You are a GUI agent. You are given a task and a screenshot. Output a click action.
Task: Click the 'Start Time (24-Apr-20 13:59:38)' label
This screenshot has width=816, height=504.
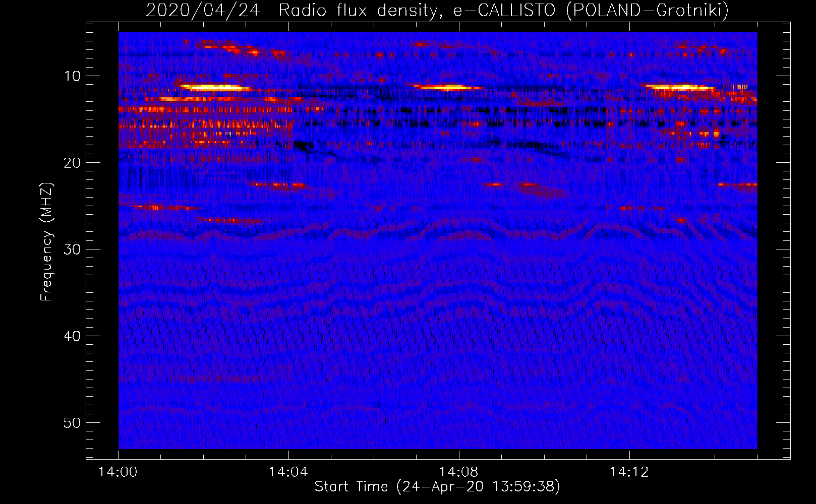click(437, 487)
